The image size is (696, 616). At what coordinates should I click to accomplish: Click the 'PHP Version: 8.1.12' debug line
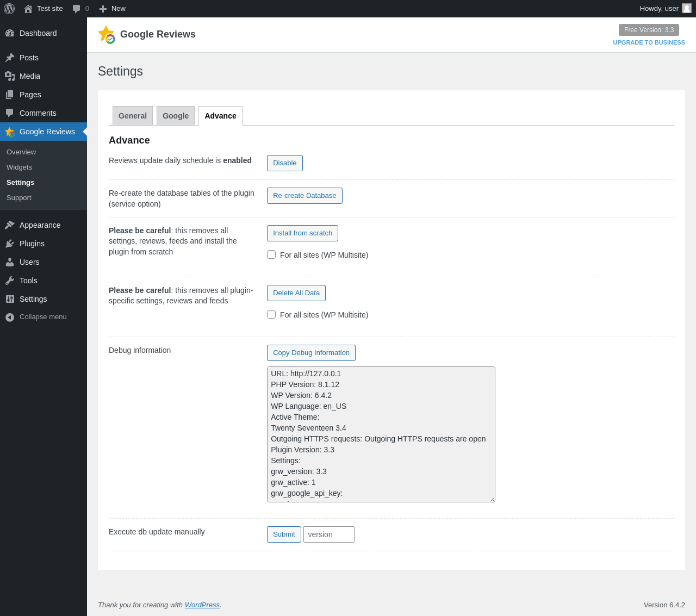click(x=305, y=384)
